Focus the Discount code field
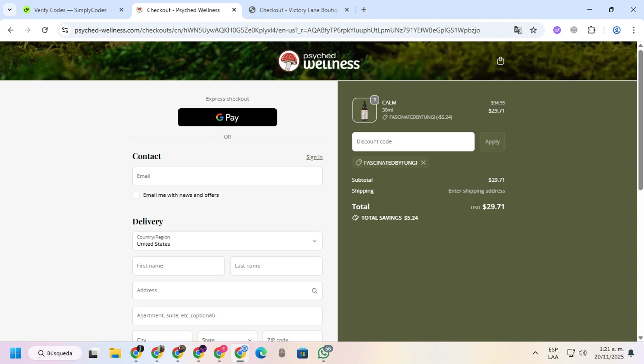The width and height of the screenshot is (644, 364). click(413, 142)
